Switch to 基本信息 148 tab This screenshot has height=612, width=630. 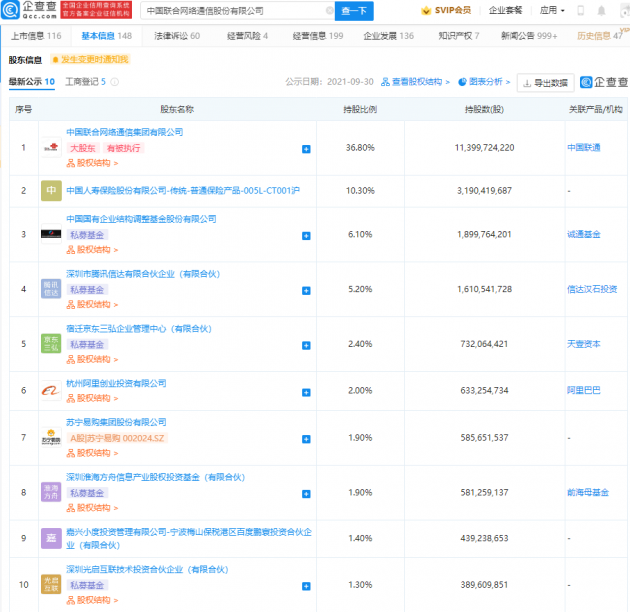click(x=106, y=36)
